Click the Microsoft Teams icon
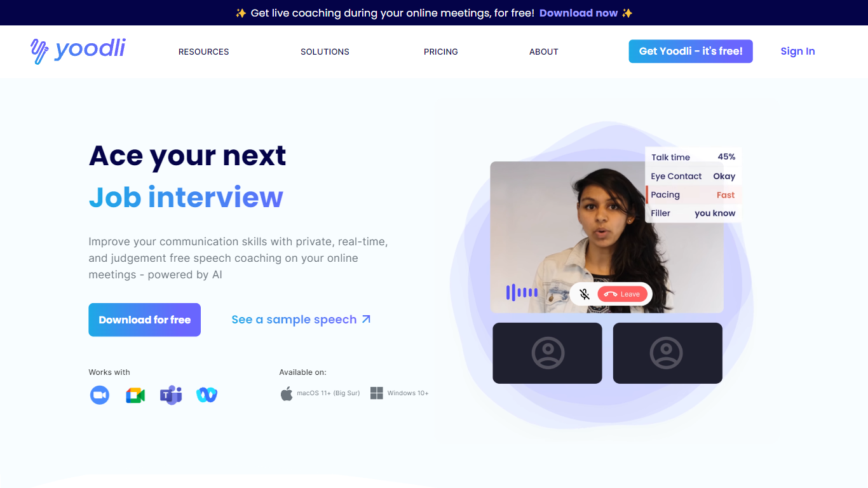Image resolution: width=868 pixels, height=488 pixels. [x=171, y=395]
